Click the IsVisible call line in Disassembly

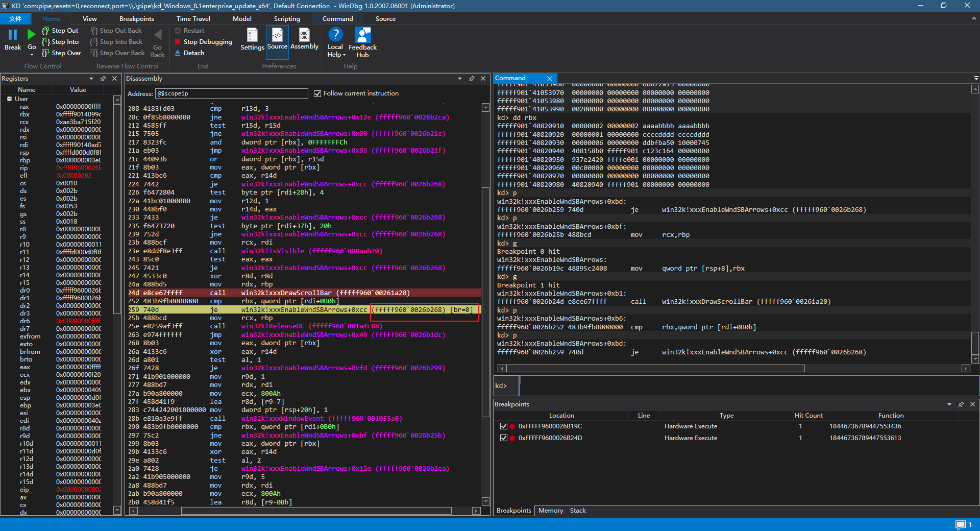click(304, 251)
